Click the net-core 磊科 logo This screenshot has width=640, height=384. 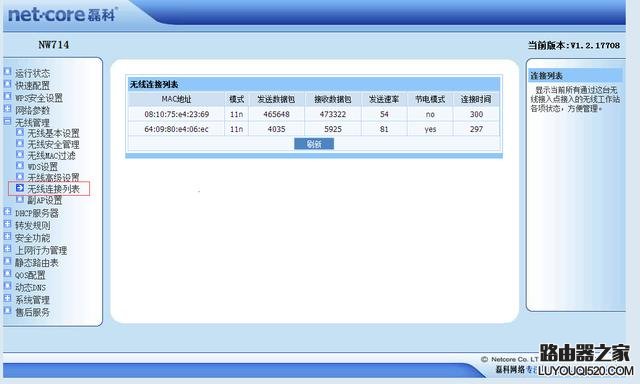click(x=63, y=15)
